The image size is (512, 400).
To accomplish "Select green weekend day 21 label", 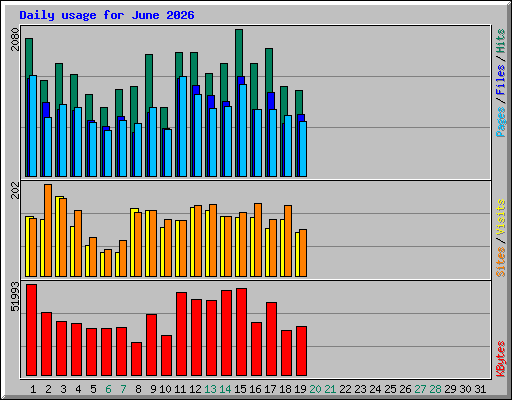I will point(330,389).
